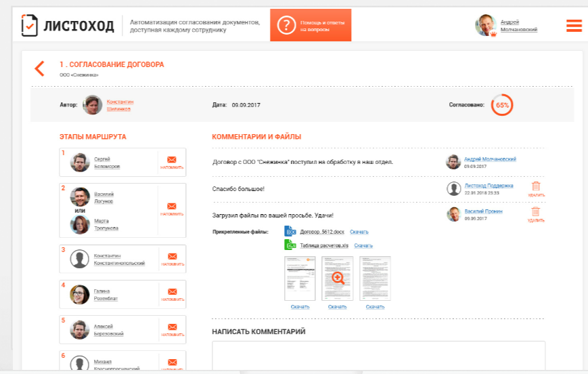Click the date value 09.09.2017 in header row
The height and width of the screenshot is (374, 588).
point(246,105)
